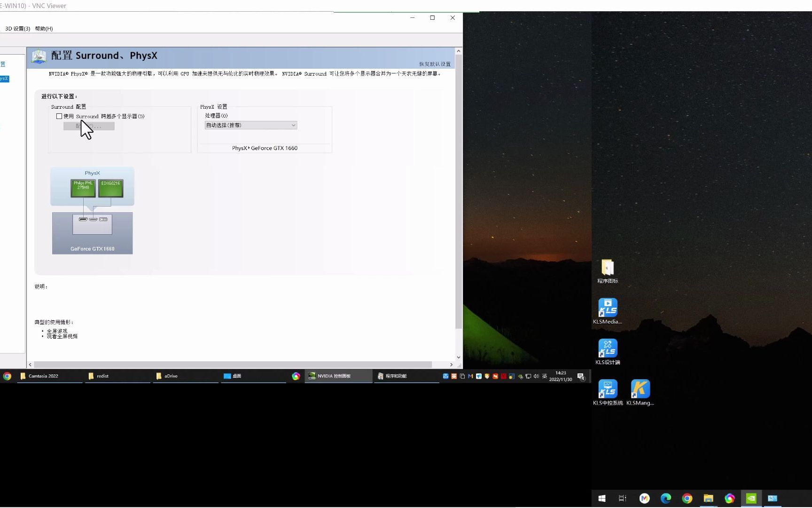Open Task View in bottom taskbar
The height and width of the screenshot is (508, 812).
(x=623, y=498)
